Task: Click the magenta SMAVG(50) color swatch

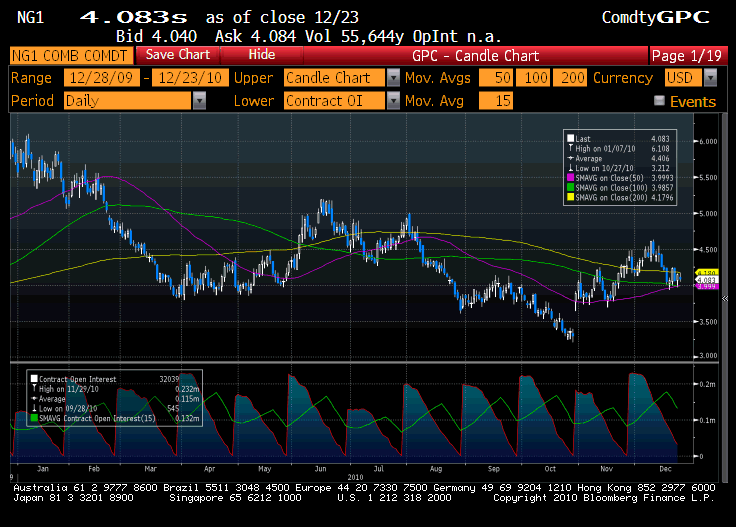Action: (570, 176)
